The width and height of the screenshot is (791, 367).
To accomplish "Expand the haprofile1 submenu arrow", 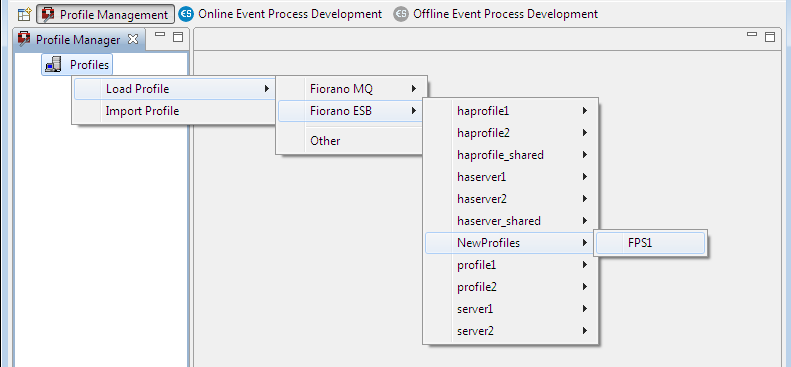I will (585, 110).
